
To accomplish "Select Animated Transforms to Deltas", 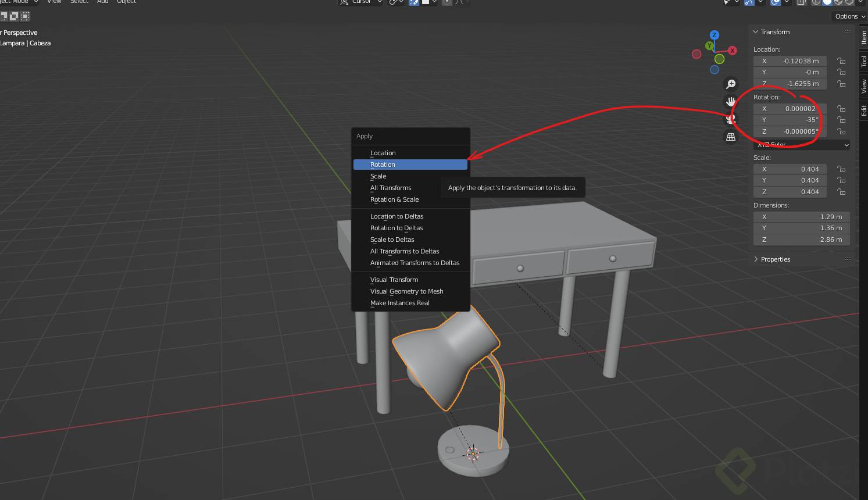I will tap(410, 263).
